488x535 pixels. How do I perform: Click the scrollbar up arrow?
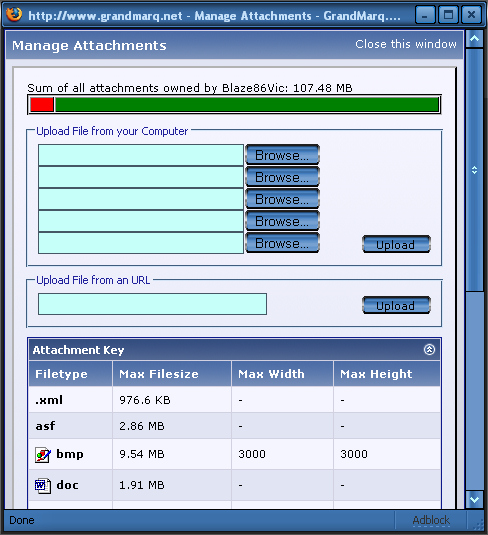474,39
